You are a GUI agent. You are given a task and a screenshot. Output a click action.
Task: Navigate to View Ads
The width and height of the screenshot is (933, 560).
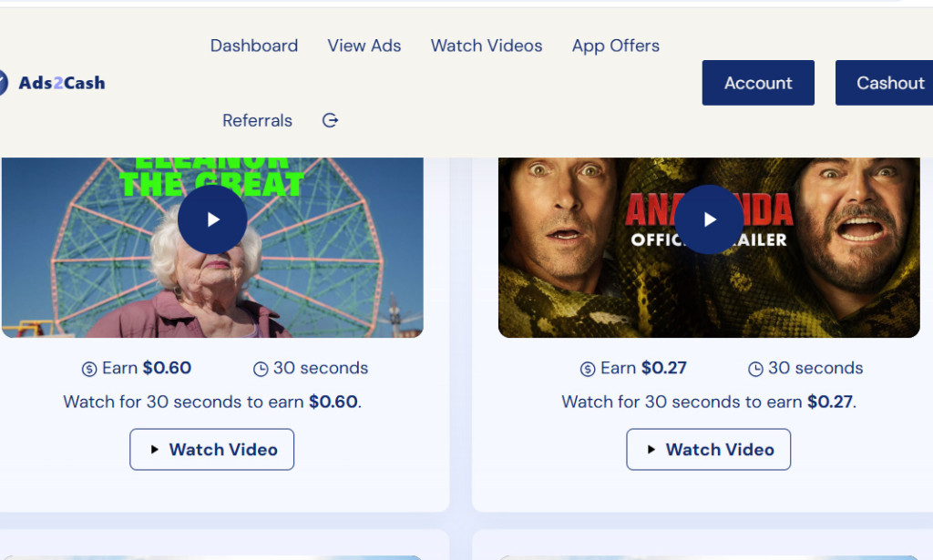tap(364, 46)
